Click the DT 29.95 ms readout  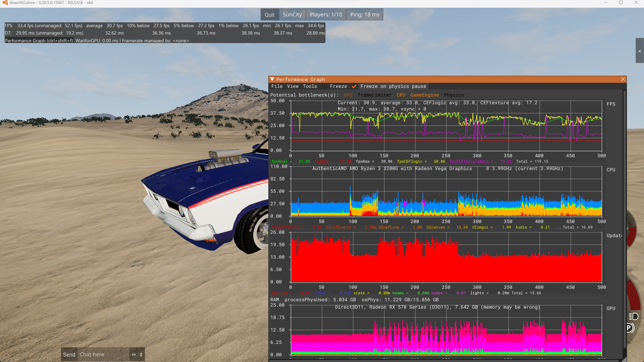point(44,33)
